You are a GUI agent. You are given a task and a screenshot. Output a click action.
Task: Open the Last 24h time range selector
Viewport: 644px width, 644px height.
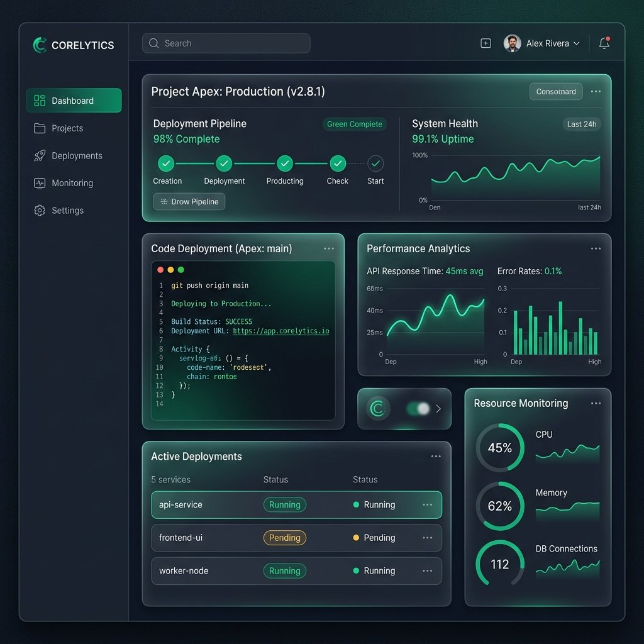582,124
